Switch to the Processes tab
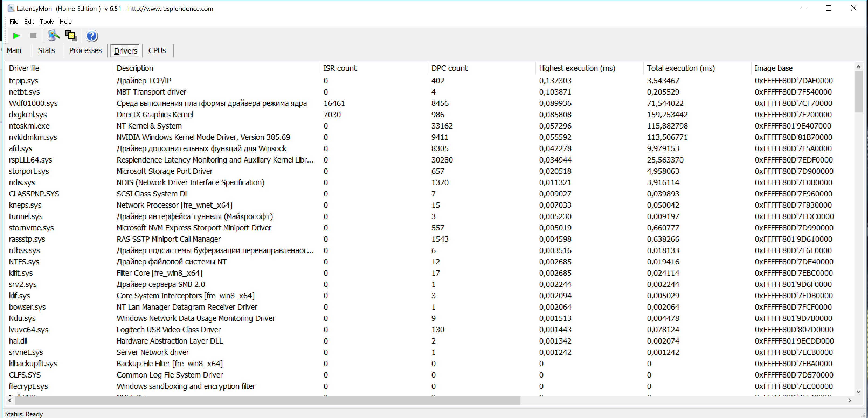 (x=85, y=51)
